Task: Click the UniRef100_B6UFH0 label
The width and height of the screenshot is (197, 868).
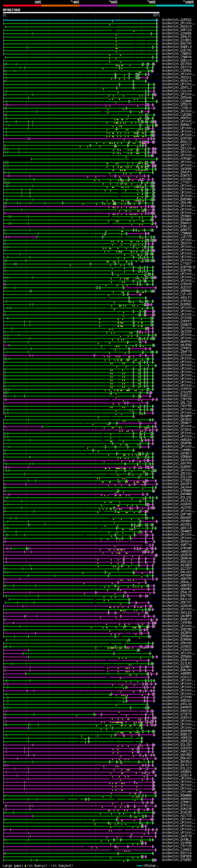Action: point(177,342)
